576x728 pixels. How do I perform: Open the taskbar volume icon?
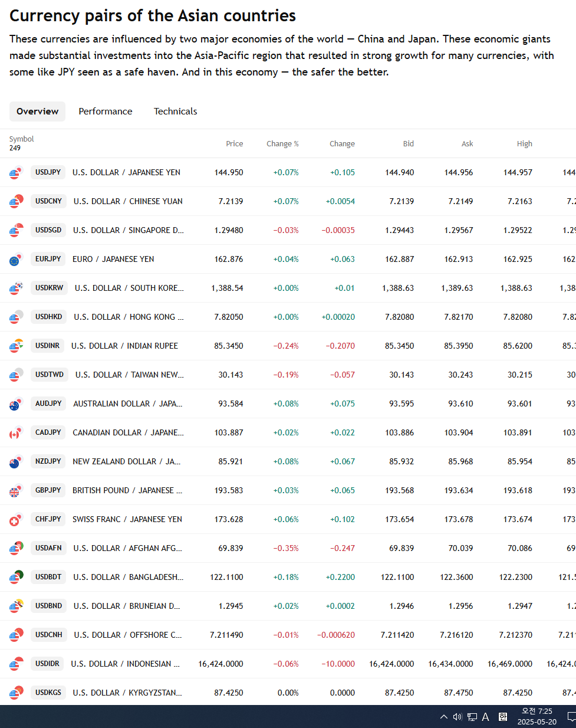point(457,717)
